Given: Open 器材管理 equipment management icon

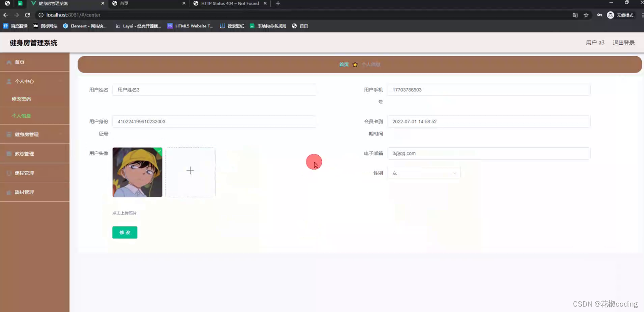Looking at the screenshot, I should point(9,192).
